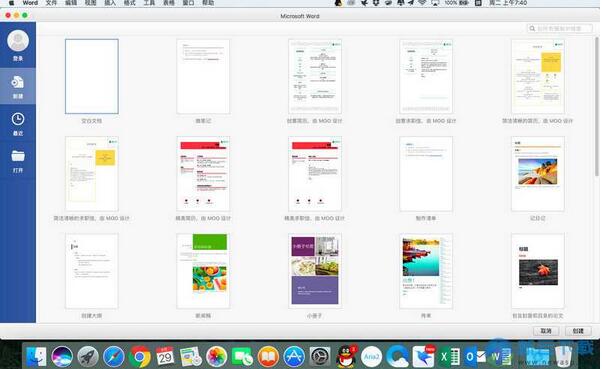
Task: Launch Outlook from the dock
Action: pos(475,357)
